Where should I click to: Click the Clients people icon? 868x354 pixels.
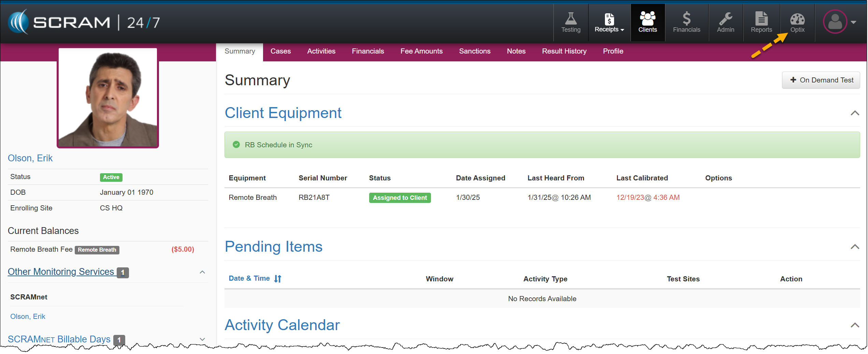pos(647,23)
